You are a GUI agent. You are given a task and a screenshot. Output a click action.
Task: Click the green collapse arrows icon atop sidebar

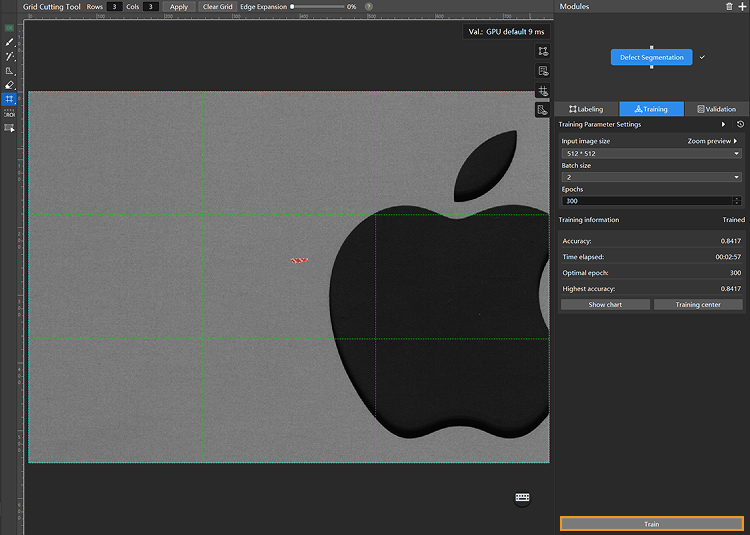[x=9, y=28]
